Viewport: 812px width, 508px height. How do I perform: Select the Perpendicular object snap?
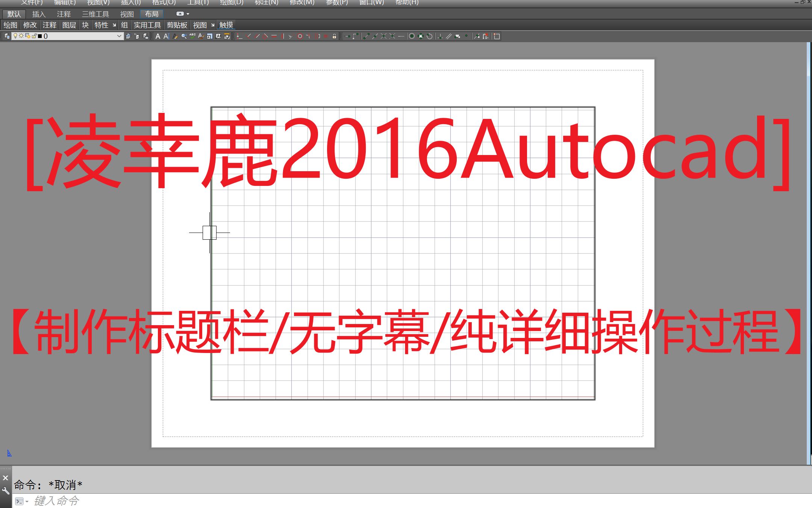440,36
